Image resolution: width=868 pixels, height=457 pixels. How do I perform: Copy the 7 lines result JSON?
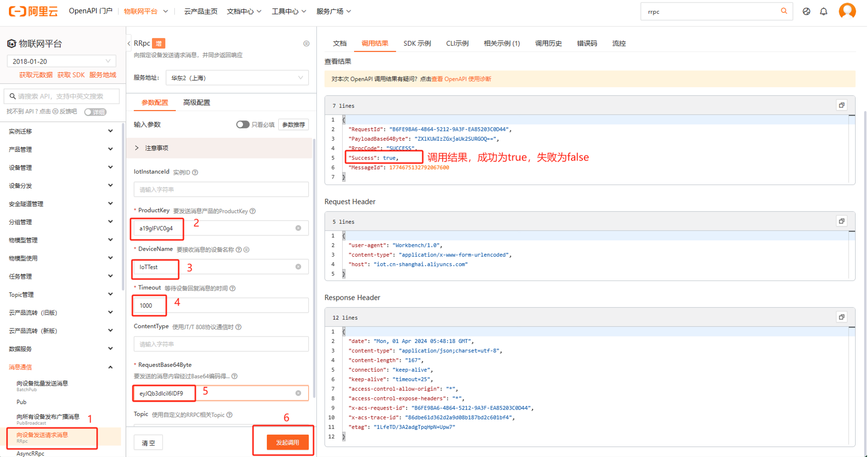click(841, 105)
